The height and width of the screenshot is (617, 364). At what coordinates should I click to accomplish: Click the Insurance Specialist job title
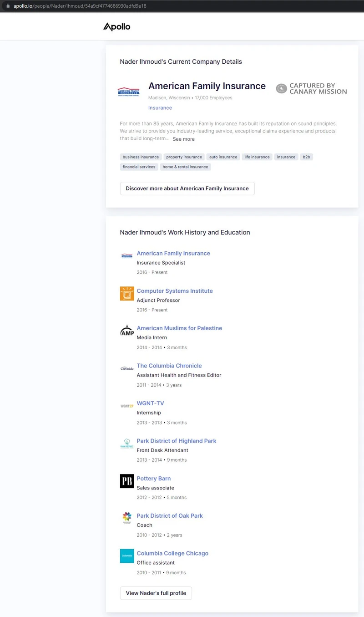coord(161,263)
